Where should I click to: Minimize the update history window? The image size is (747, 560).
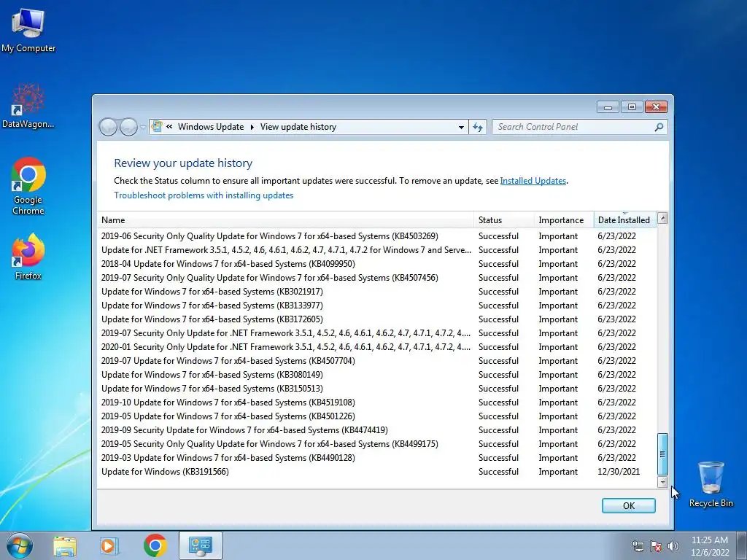(x=608, y=107)
